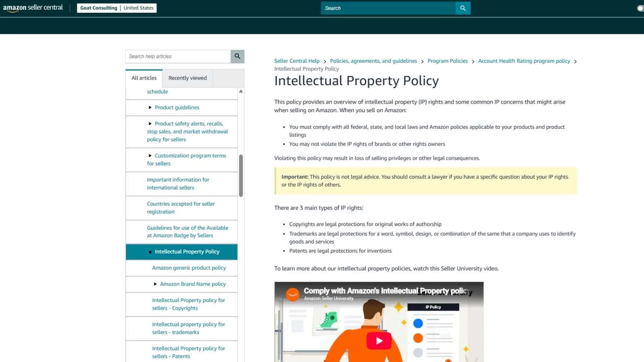644x362 pixels.
Task: Click the Amazon Seller University channel avatar
Action: tap(293, 294)
